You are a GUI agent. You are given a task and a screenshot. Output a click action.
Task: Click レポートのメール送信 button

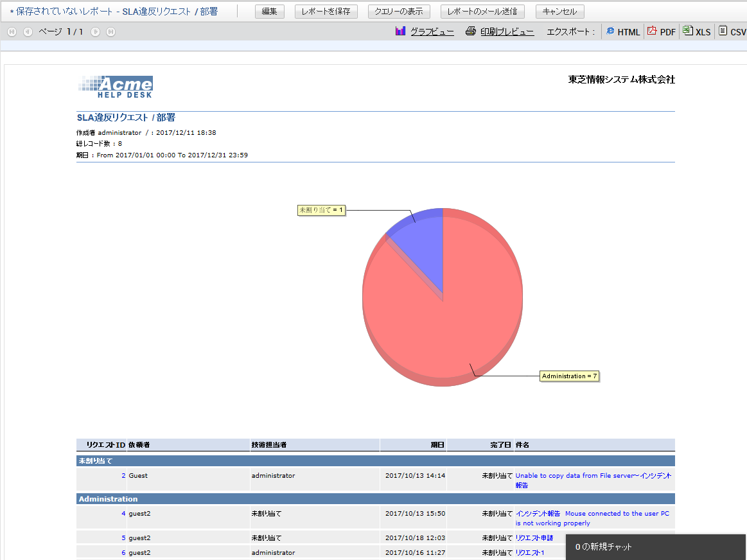click(x=482, y=12)
